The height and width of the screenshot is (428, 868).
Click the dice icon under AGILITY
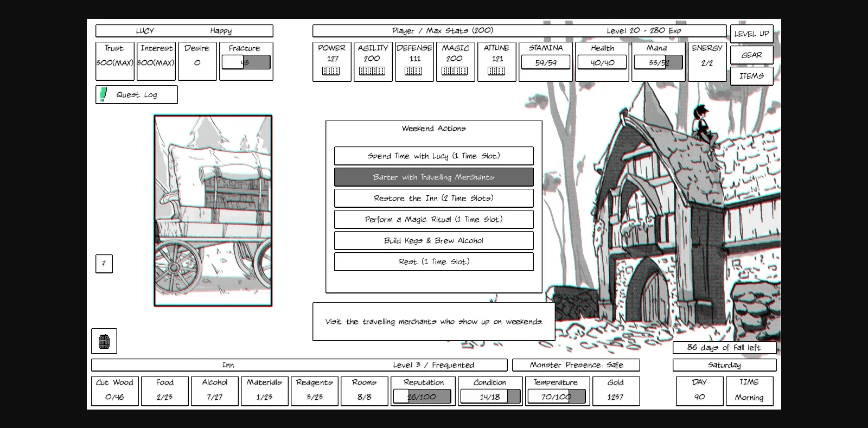point(372,71)
